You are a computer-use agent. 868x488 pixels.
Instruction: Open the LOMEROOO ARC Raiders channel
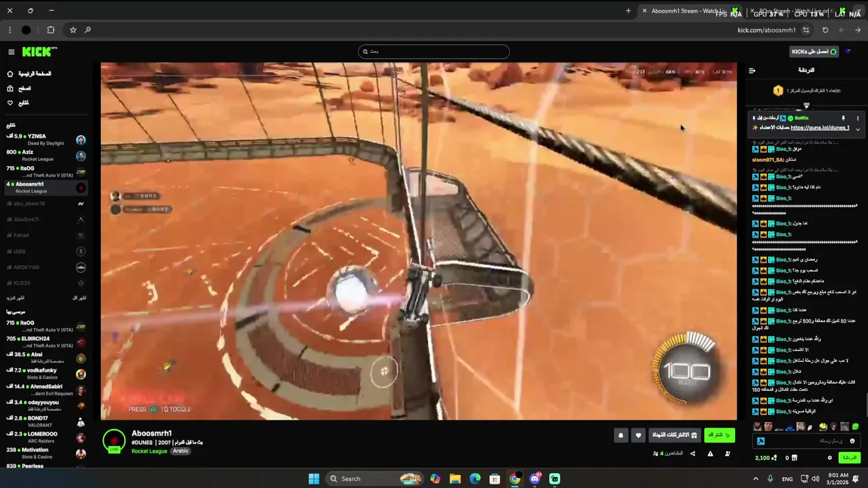tap(46, 437)
